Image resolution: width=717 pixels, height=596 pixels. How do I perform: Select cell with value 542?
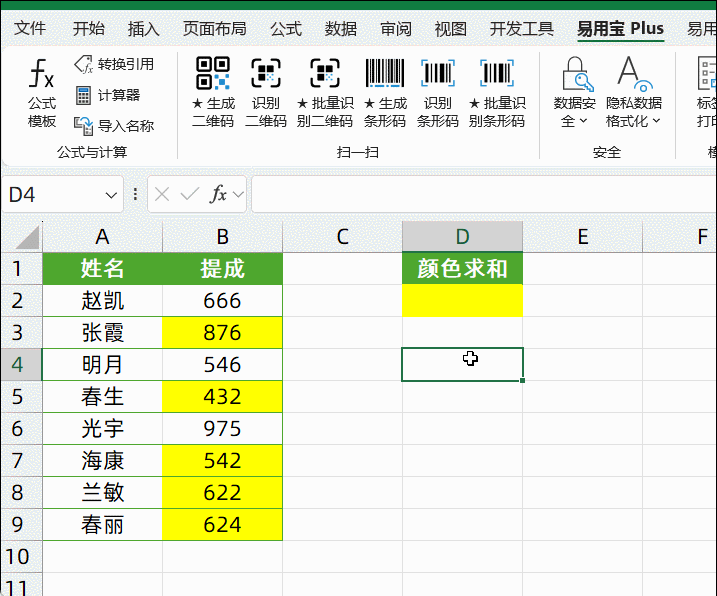[222, 461]
